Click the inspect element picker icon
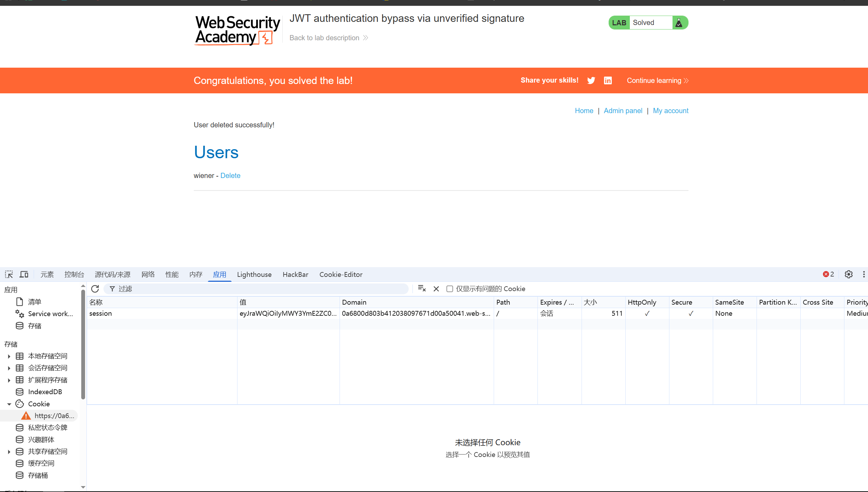Viewport: 868px width, 492px height. click(x=9, y=274)
